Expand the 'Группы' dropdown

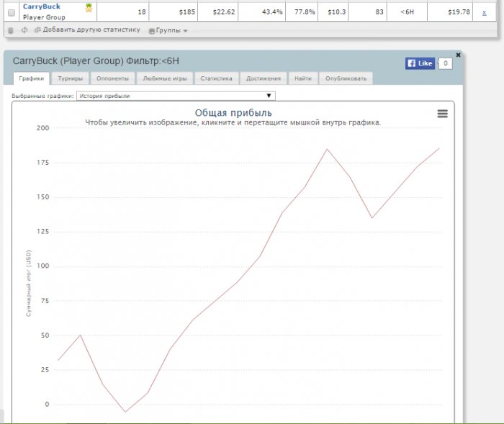pos(168,31)
